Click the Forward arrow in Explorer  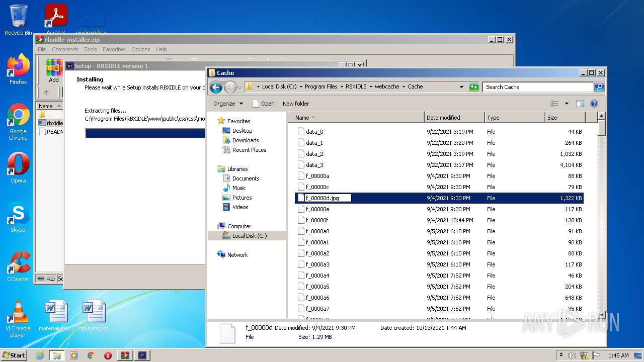coord(230,87)
